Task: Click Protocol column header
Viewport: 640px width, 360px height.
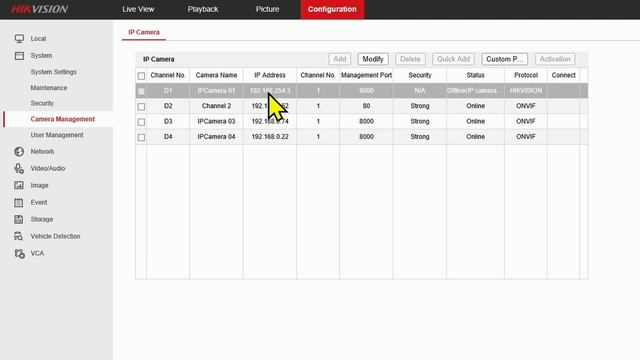Action: (x=526, y=75)
